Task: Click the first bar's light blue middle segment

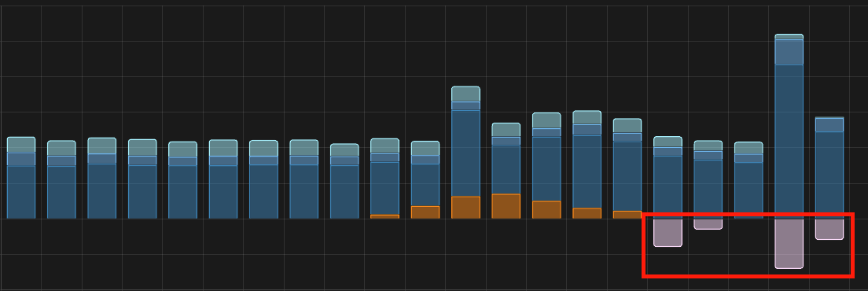Action: click(21, 160)
